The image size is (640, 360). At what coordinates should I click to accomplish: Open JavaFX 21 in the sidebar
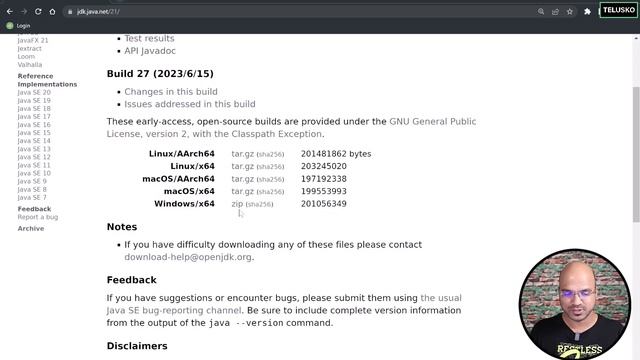(x=33, y=40)
